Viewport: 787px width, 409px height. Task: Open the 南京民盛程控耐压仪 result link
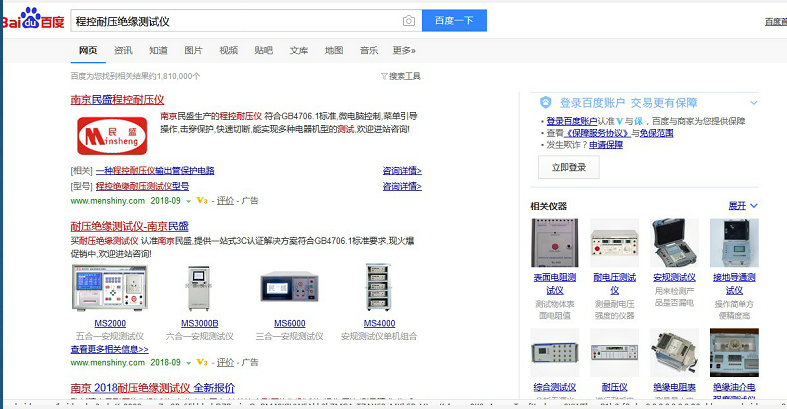(x=117, y=100)
